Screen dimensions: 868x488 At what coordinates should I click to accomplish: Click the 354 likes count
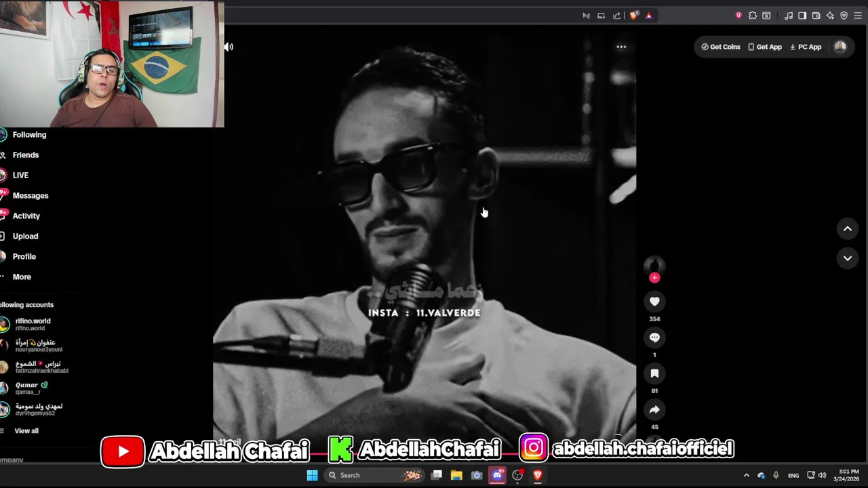click(x=654, y=319)
